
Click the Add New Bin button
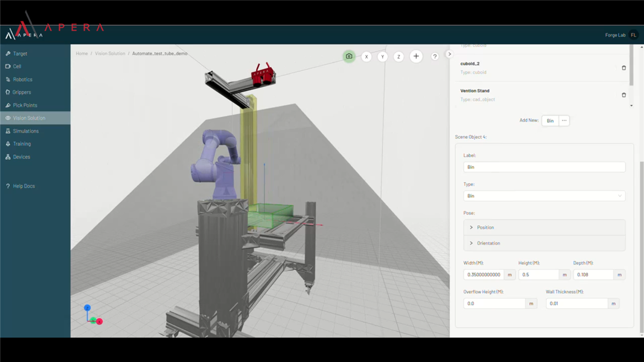(550, 121)
